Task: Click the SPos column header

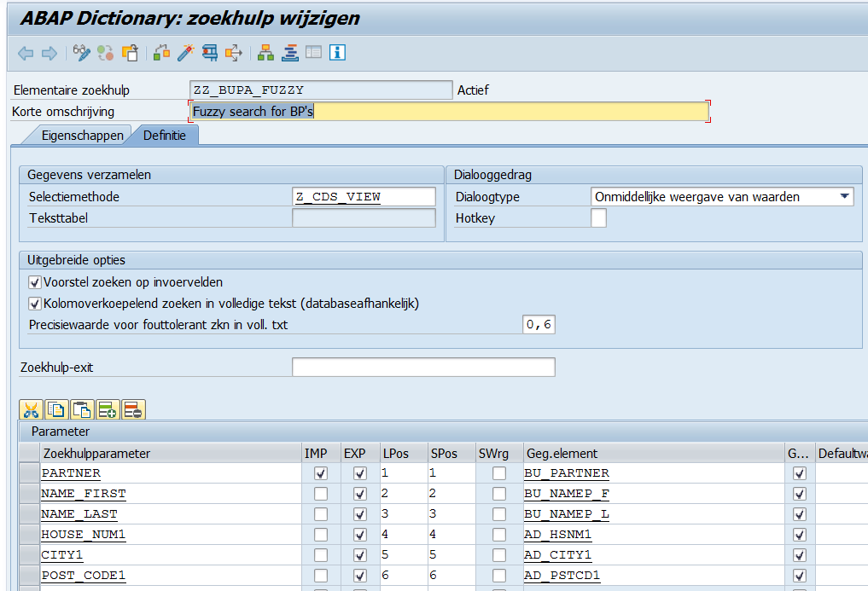Action: [x=451, y=453]
